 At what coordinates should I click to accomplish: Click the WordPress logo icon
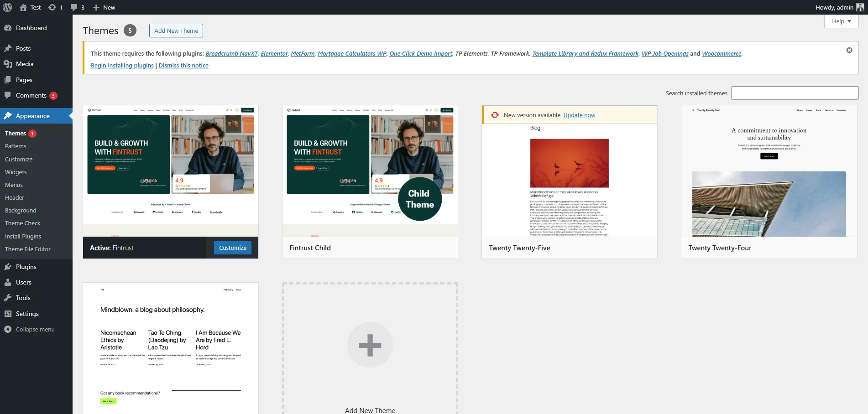[7, 7]
